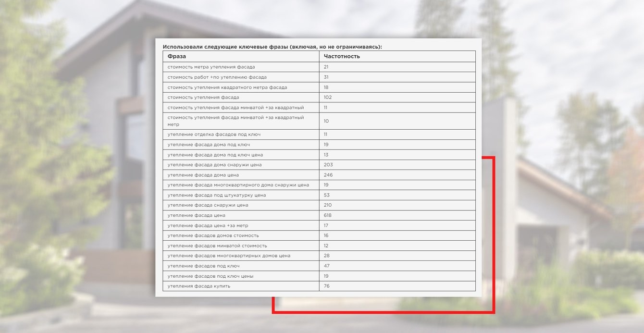Click the frequency value 21
The height and width of the screenshot is (333, 644).
(x=326, y=67)
